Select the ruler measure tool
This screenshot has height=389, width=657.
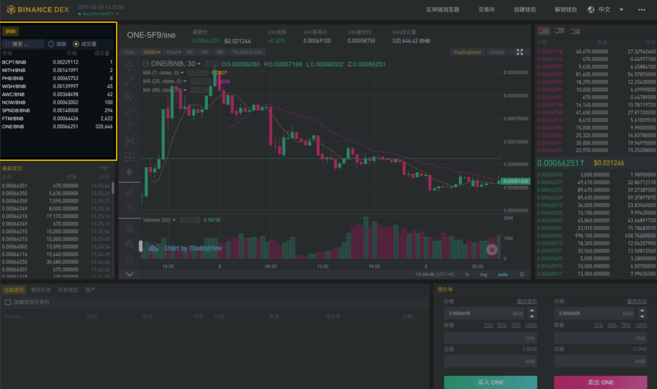[129, 192]
